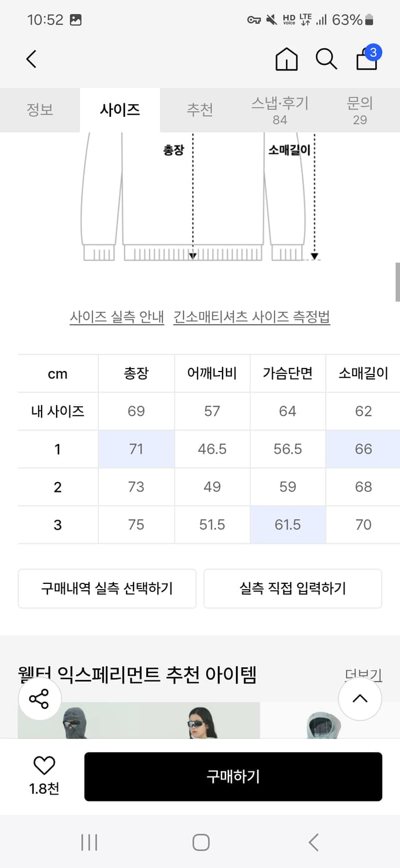This screenshot has width=400, height=868.
Task: Tap the 구매하기 purchase button
Action: pyautogui.click(x=234, y=777)
